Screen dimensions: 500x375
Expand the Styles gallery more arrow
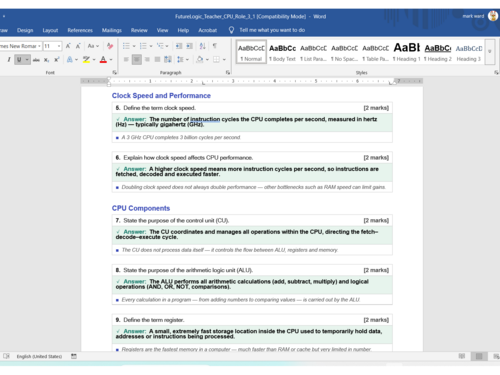[x=490, y=51]
